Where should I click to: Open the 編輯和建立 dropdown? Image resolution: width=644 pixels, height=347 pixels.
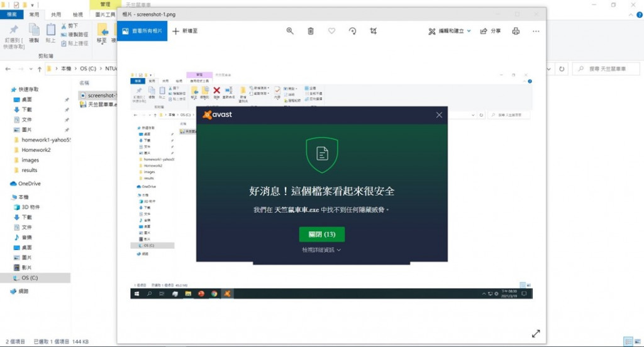pyautogui.click(x=449, y=31)
